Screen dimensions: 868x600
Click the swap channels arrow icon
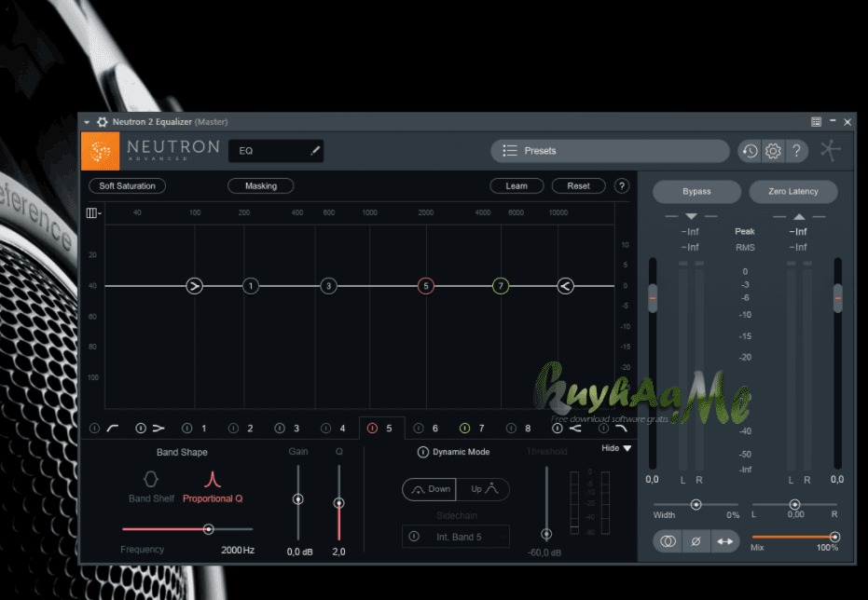coord(724,541)
